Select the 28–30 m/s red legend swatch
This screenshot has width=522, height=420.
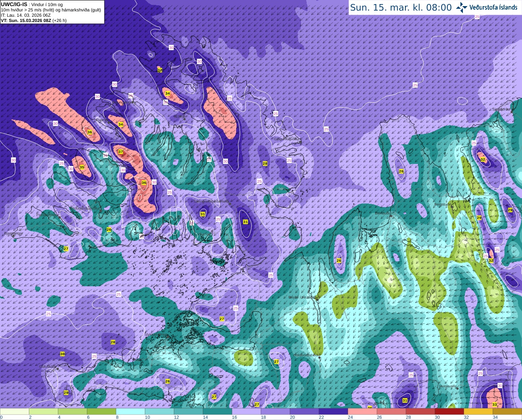click(x=420, y=411)
